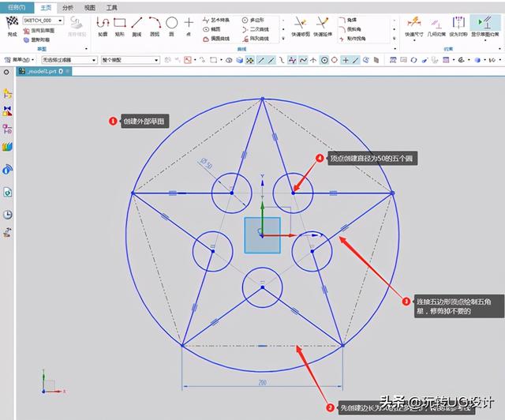
Task: Expand the Rapid Dimension dropdown arrow
Action: click(x=414, y=40)
